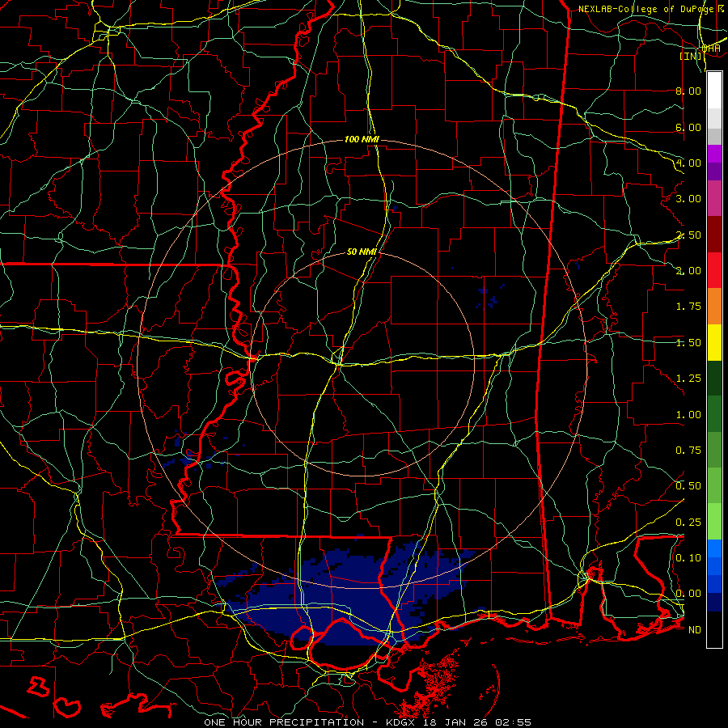This screenshot has height=728, width=728.
Task: Click the '3.00' legend value
Action: pos(688,199)
